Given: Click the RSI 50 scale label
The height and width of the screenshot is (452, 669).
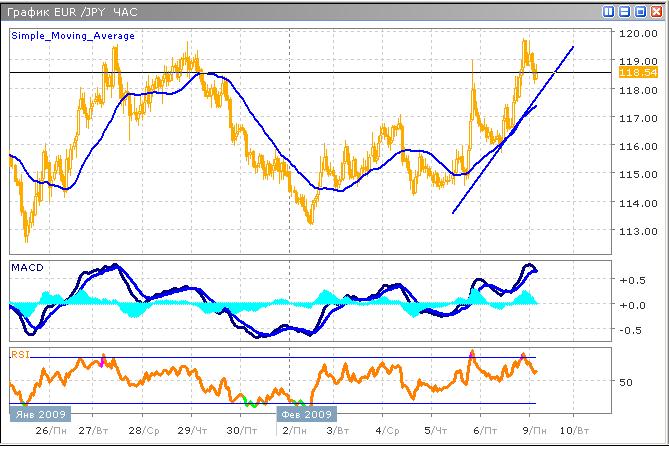Looking at the screenshot, I should coord(627,382).
